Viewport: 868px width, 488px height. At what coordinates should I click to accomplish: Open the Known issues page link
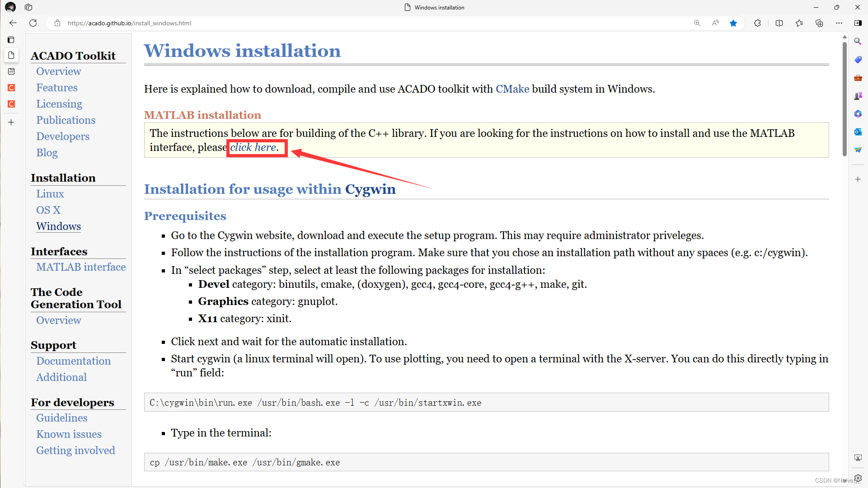(69, 434)
